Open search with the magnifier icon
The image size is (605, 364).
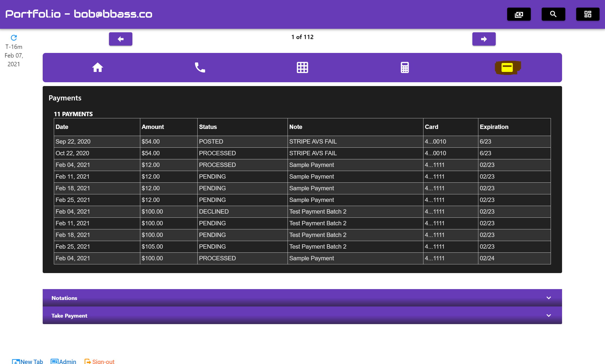tap(553, 14)
